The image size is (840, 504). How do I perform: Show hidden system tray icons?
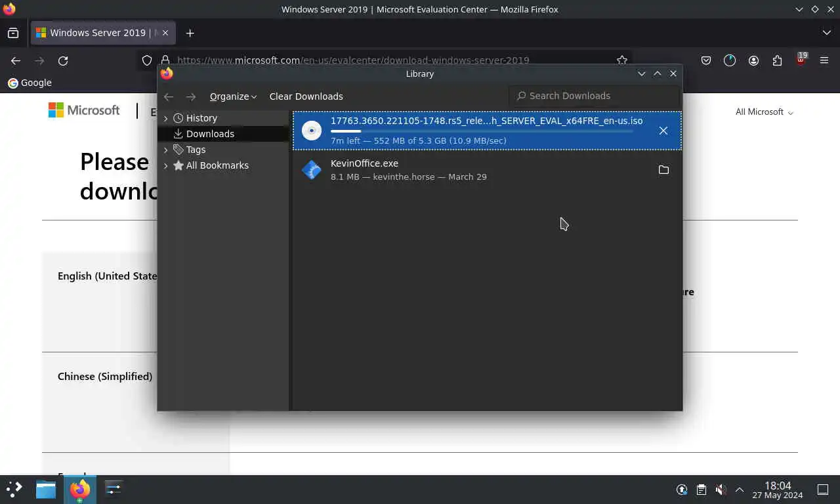pyautogui.click(x=740, y=490)
